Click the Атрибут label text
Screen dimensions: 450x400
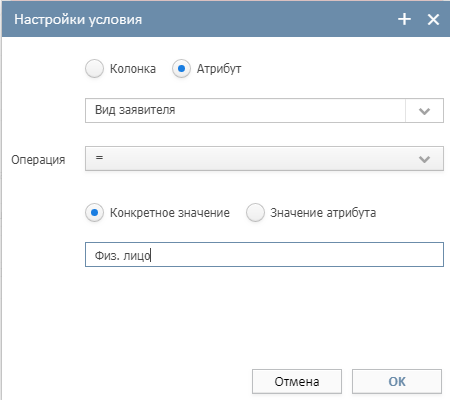pos(219,69)
